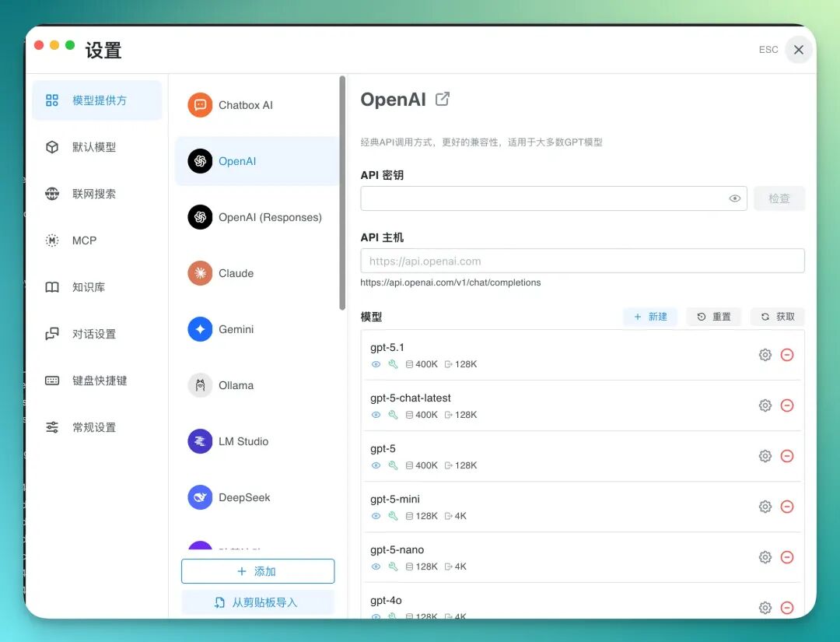This screenshot has height=642, width=840.
Task: Remove the gpt-5 model
Action: (x=787, y=456)
